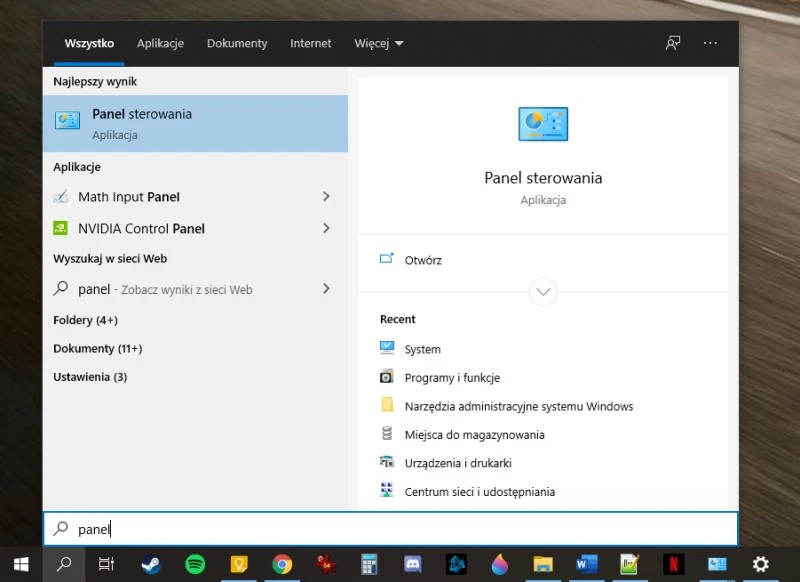The height and width of the screenshot is (582, 800).
Task: Expand the Więcej filter dropdown
Action: point(378,44)
